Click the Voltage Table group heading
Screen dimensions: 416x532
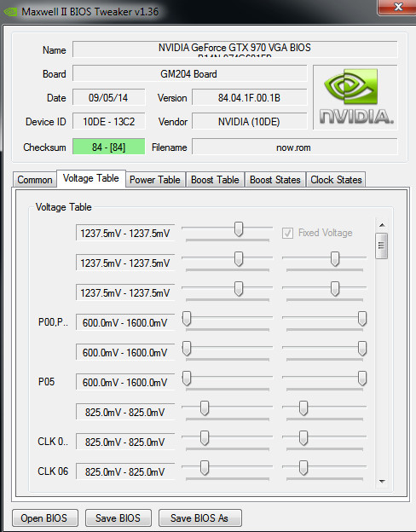click(x=64, y=207)
